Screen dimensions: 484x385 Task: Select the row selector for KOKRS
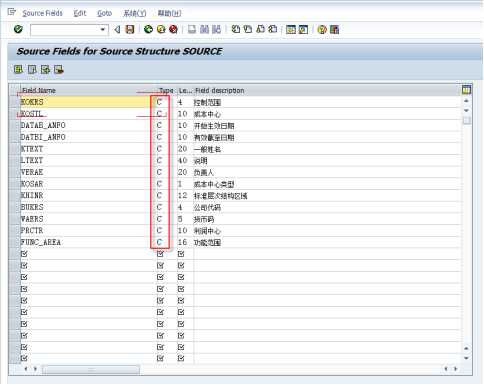click(14, 102)
